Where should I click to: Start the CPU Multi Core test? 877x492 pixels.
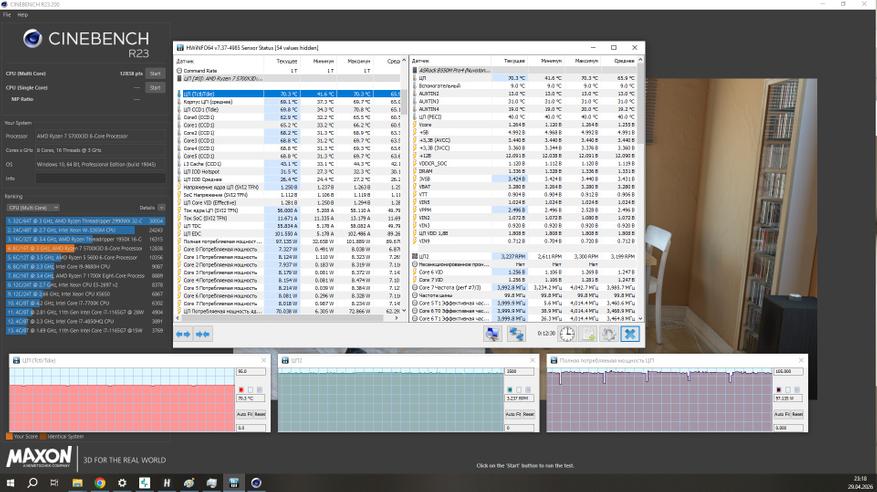point(155,73)
